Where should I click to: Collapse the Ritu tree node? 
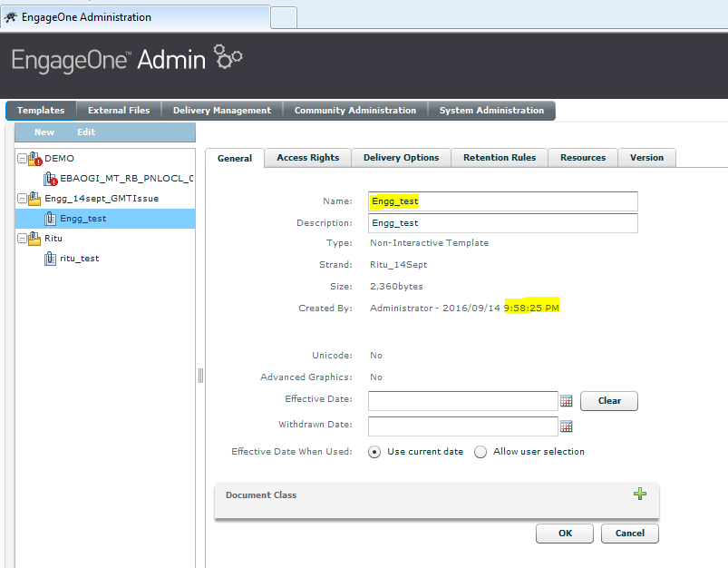(22, 239)
